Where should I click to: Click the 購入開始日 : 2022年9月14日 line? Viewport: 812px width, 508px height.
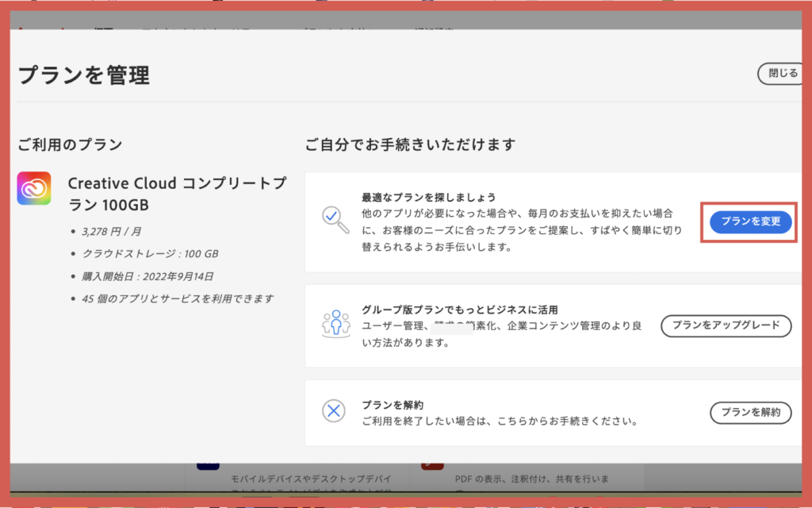point(147,276)
